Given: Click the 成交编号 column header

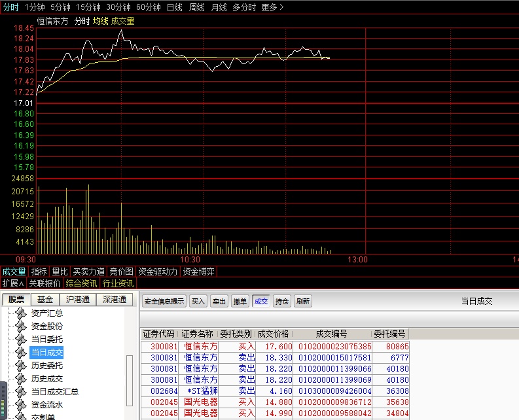Looking at the screenshot, I should 331,334.
